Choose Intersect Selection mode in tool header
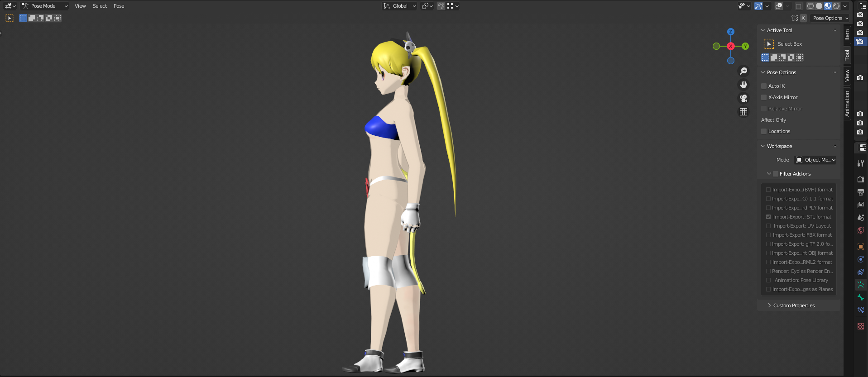This screenshot has width=868, height=377. point(58,18)
